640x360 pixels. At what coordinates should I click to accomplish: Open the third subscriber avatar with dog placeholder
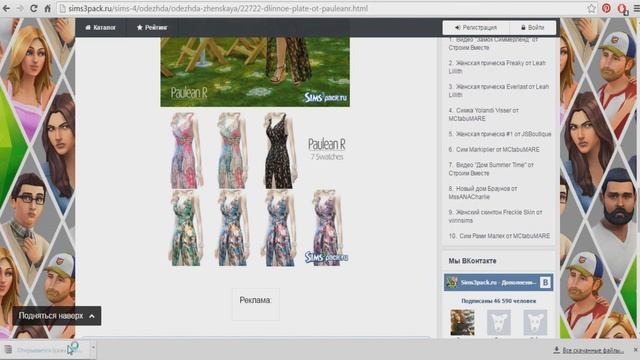(x=535, y=322)
